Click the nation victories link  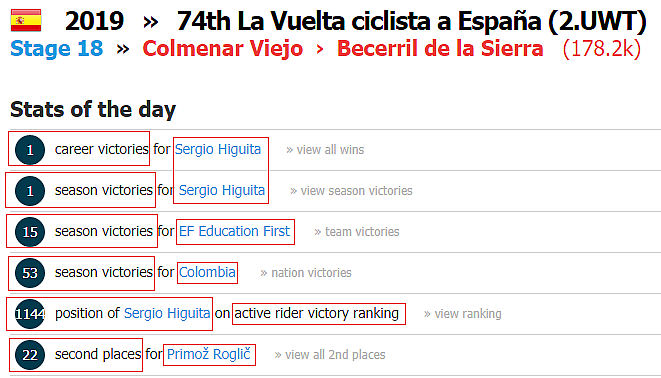click(x=306, y=273)
